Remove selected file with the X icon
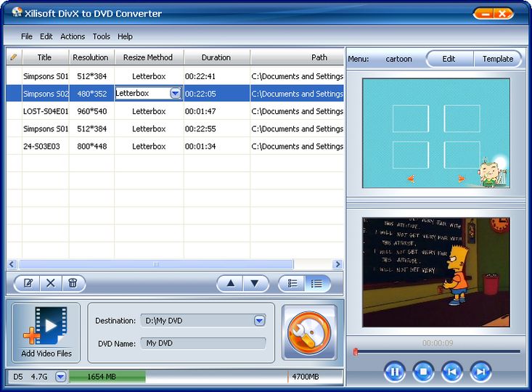 (51, 283)
